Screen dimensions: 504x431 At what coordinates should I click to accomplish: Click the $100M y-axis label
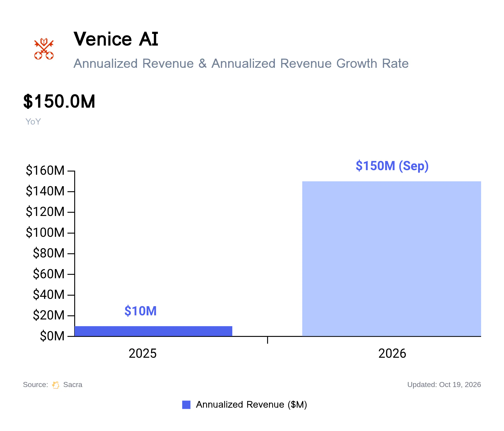(x=45, y=232)
